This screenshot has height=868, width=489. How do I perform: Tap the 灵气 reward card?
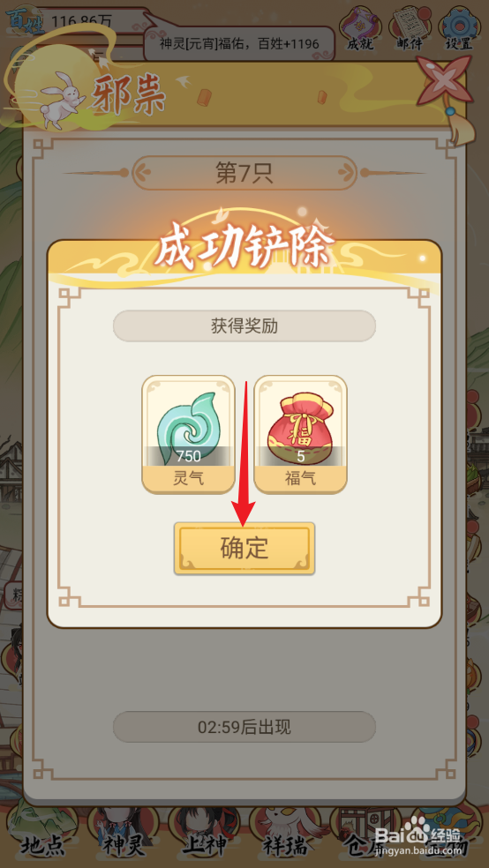coord(188,435)
